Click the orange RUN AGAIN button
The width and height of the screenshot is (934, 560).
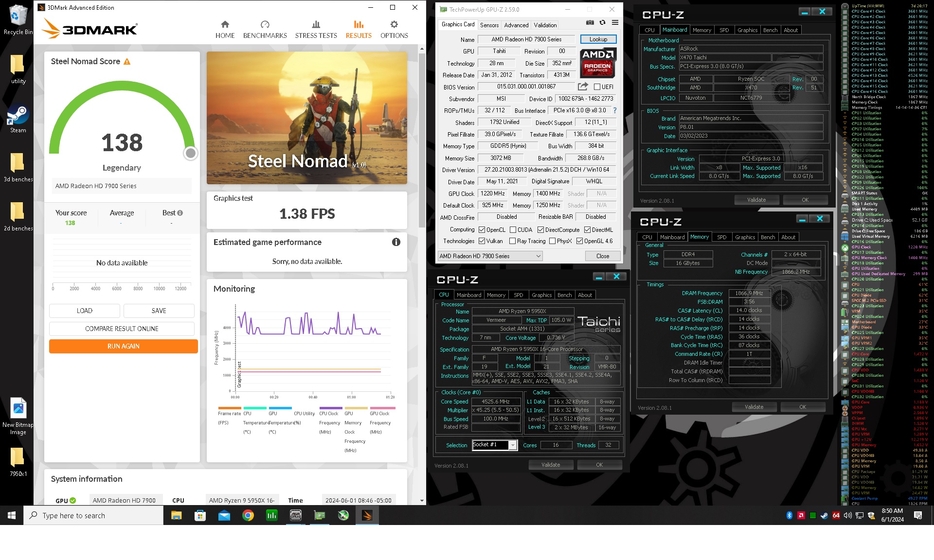pos(123,346)
